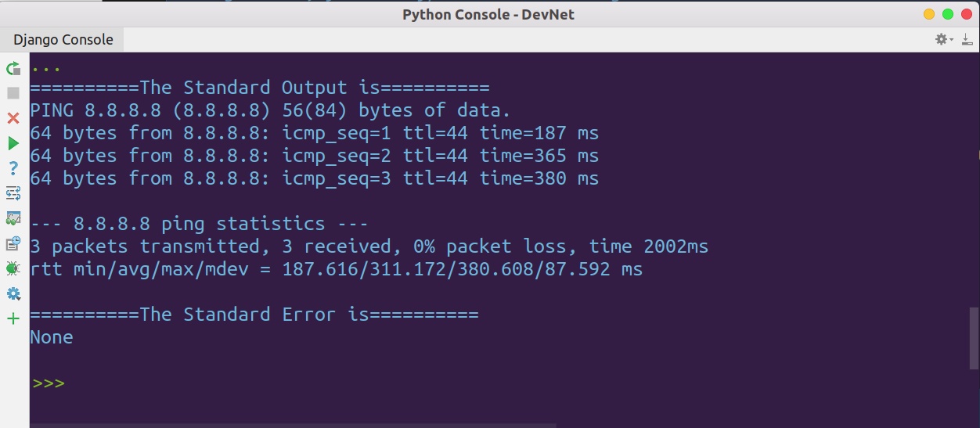This screenshot has width=980, height=428.
Task: Click the green bug attach debugger icon
Action: (x=13, y=268)
